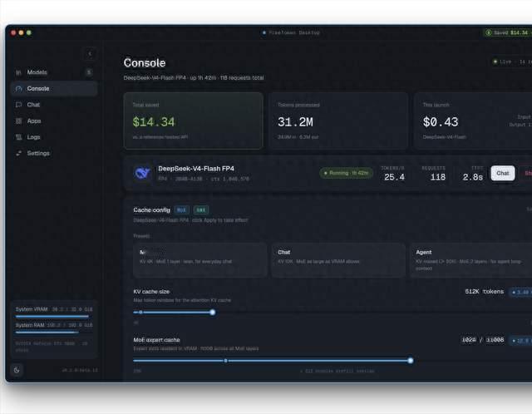
Task: Click the KV cache size label
Action: pos(151,292)
